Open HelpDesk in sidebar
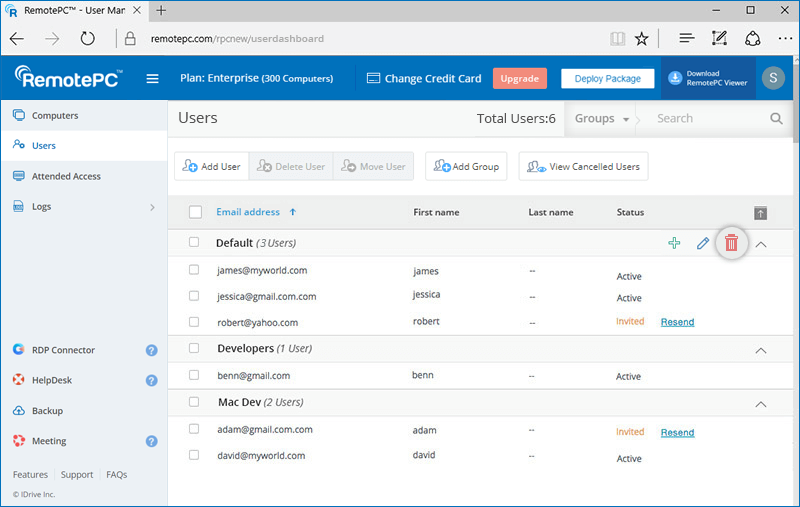Screen dimensions: 800x507 (51, 381)
